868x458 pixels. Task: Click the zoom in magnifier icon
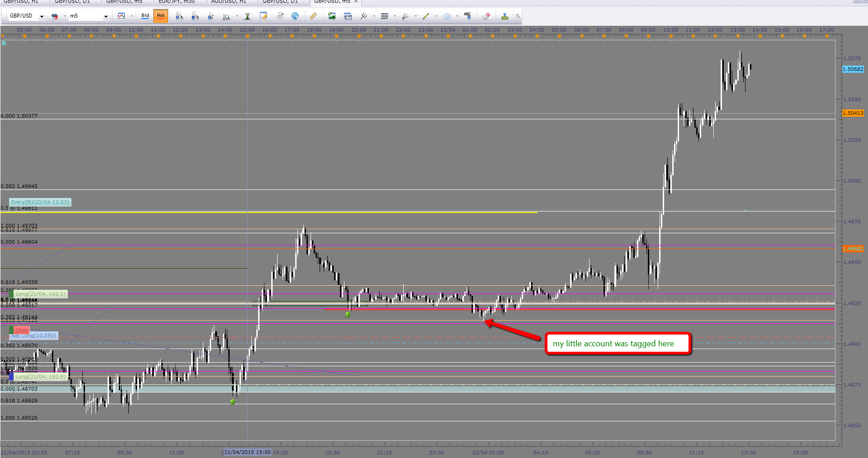pos(179,16)
